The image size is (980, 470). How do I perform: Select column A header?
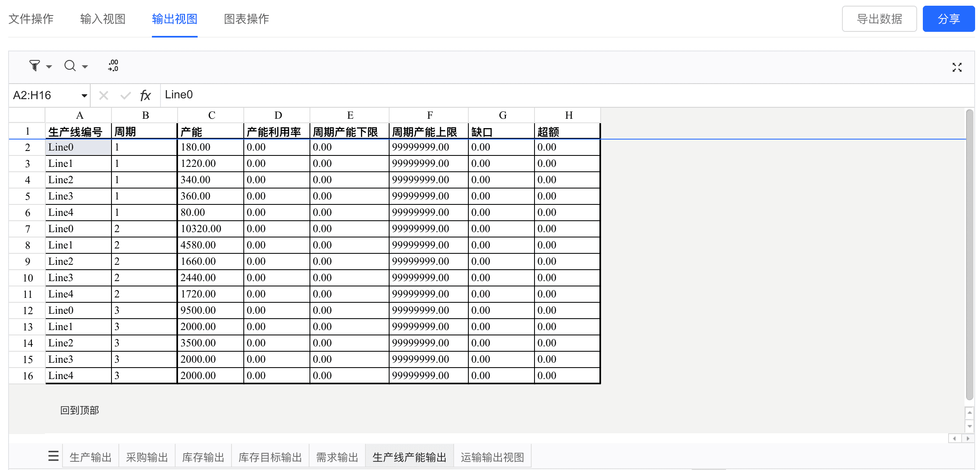pyautogui.click(x=78, y=115)
